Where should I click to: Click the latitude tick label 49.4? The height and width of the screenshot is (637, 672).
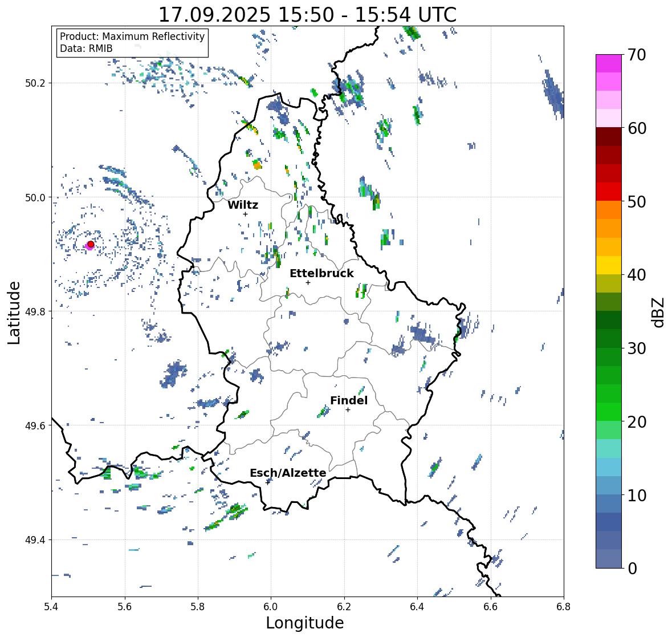(35, 540)
